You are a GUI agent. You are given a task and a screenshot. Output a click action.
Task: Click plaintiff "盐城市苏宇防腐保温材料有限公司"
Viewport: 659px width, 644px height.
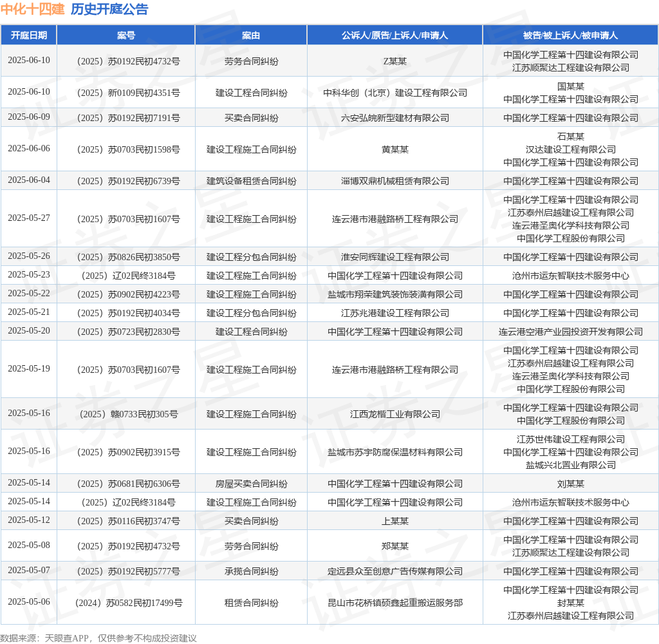395,452
